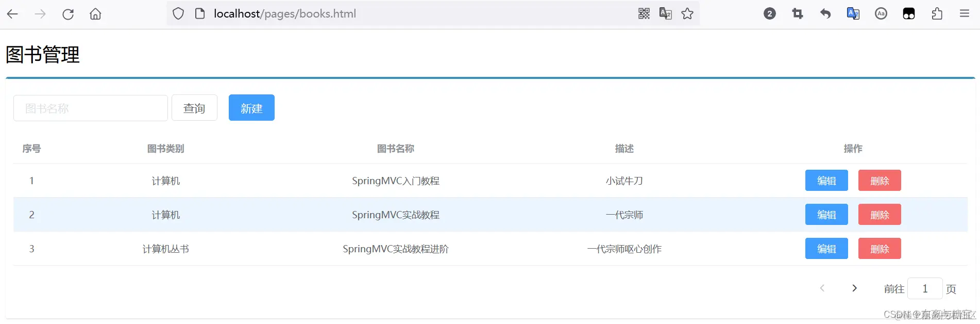Open the blue translator extension
The height and width of the screenshot is (324, 980).
pos(853,14)
